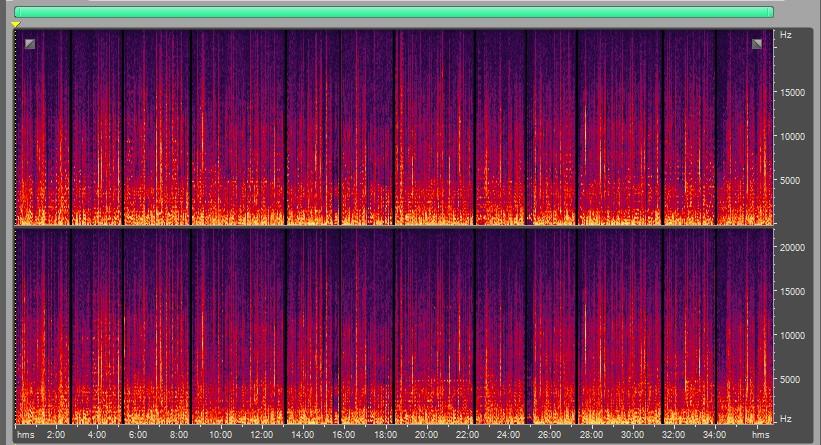This screenshot has height=445, width=821.
Task: Click the right hms label on the ruler
Action: [761, 435]
